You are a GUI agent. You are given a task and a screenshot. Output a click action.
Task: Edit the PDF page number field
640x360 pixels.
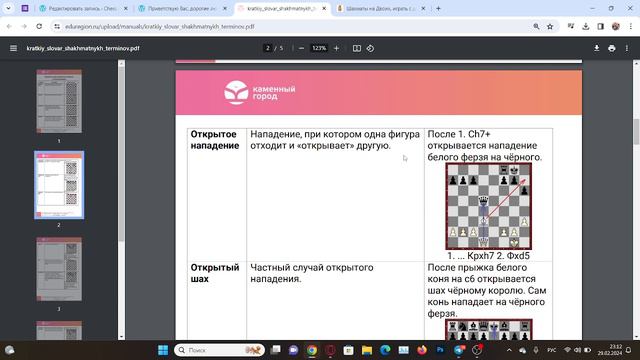click(267, 48)
